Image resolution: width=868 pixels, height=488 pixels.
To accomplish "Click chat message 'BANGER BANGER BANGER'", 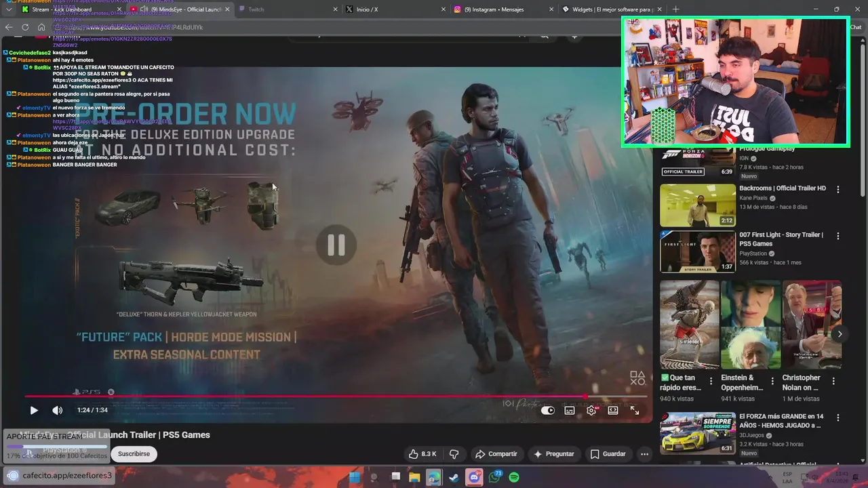I will point(85,165).
